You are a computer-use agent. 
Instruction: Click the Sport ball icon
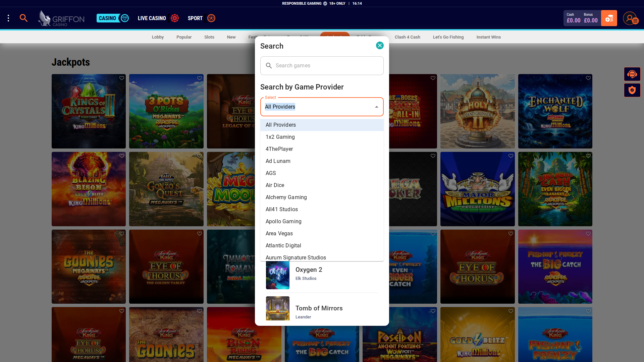[211, 18]
